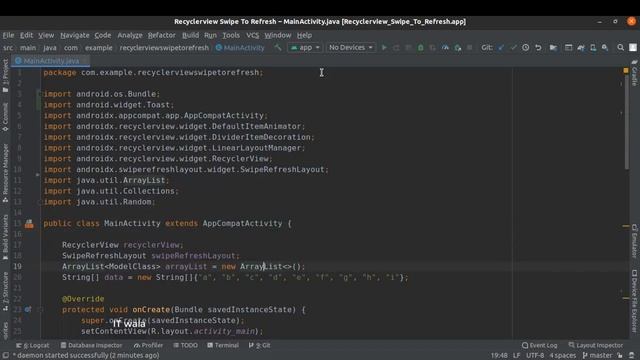Open the Profiler panel

coord(148,345)
